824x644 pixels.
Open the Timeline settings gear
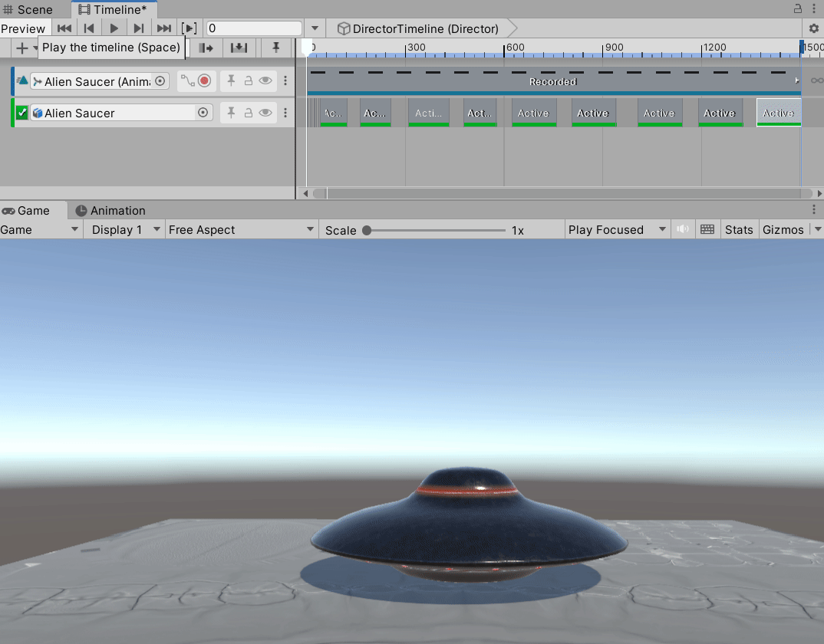tap(813, 28)
